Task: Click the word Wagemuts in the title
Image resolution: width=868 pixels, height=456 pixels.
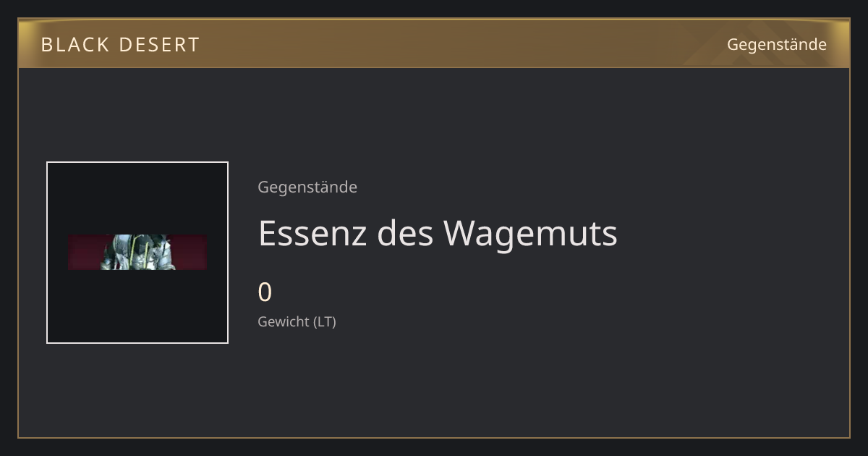Action: 531,235
